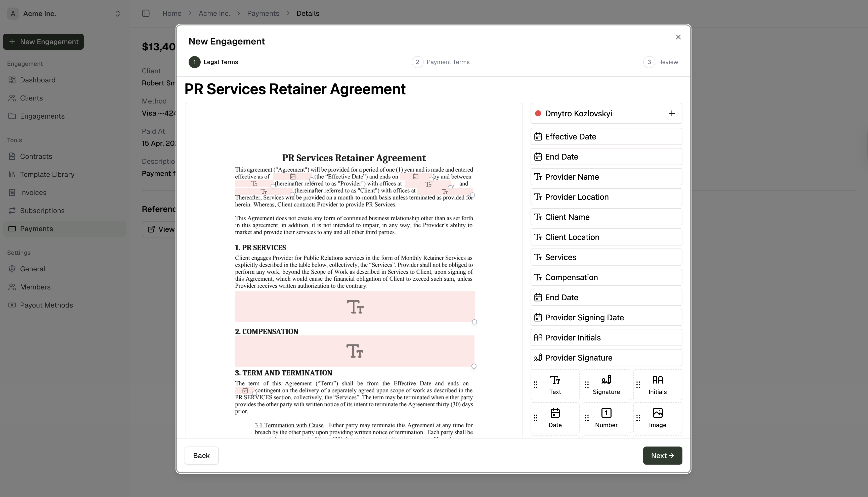
Task: Click the red recipient color dot
Action: [538, 113]
